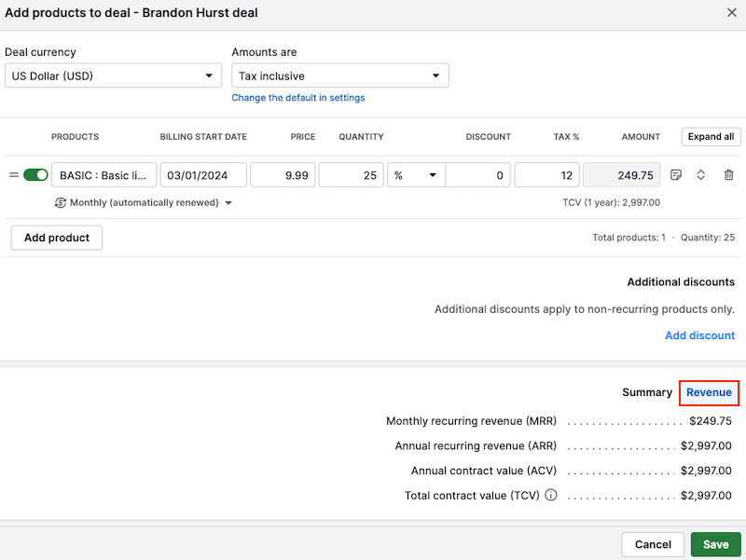
Task: Expand the Monthly billing frequency dropdown
Action: click(x=228, y=202)
